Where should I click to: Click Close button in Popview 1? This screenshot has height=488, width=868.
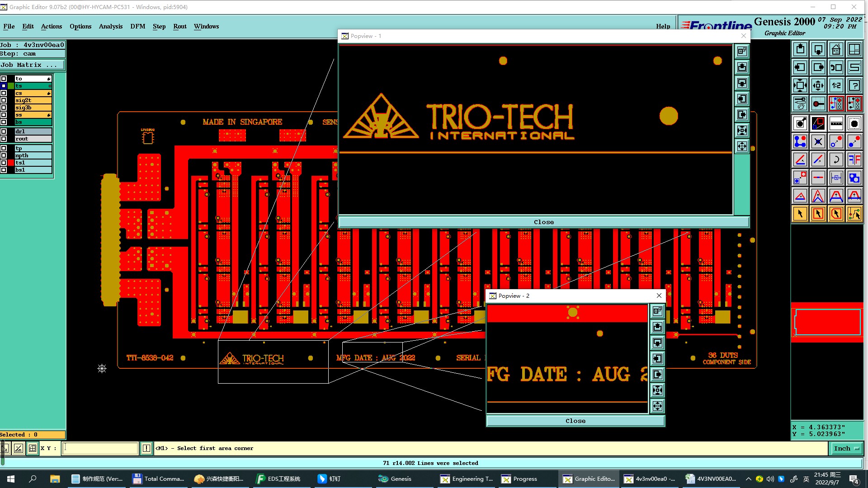pyautogui.click(x=544, y=222)
